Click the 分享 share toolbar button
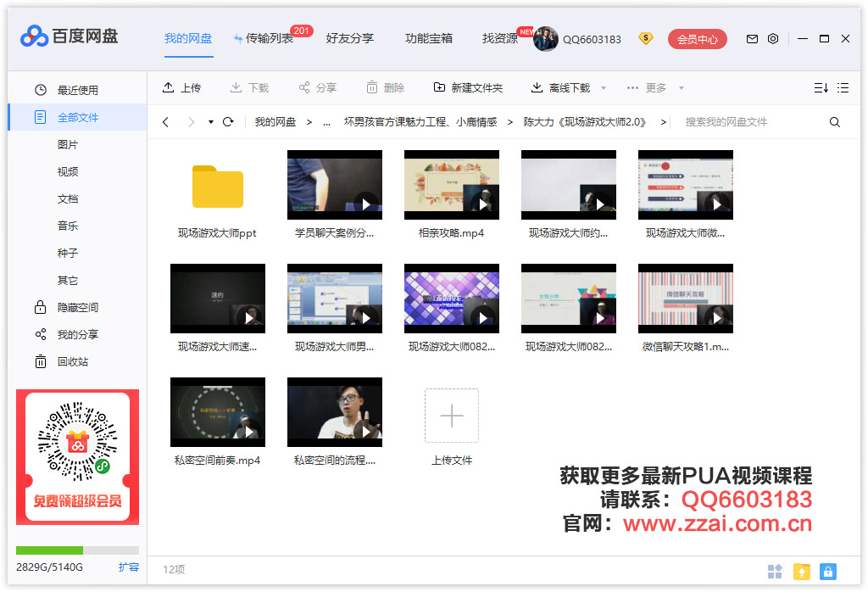This screenshot has height=592, width=868. (318, 87)
